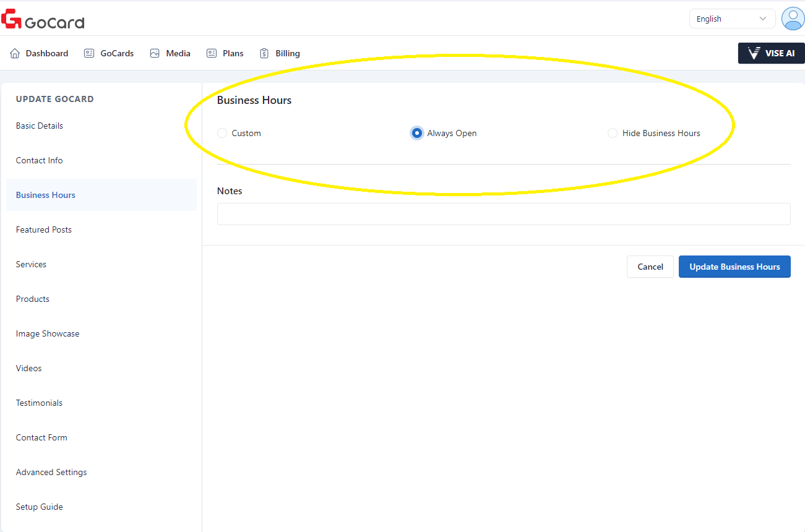Click the Plans icon in navbar

[212, 54]
